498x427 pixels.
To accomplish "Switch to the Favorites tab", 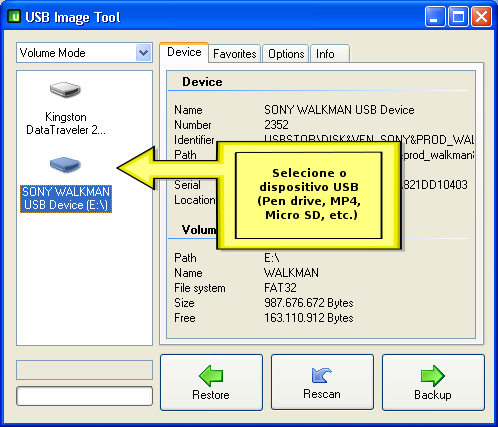I will coord(234,54).
